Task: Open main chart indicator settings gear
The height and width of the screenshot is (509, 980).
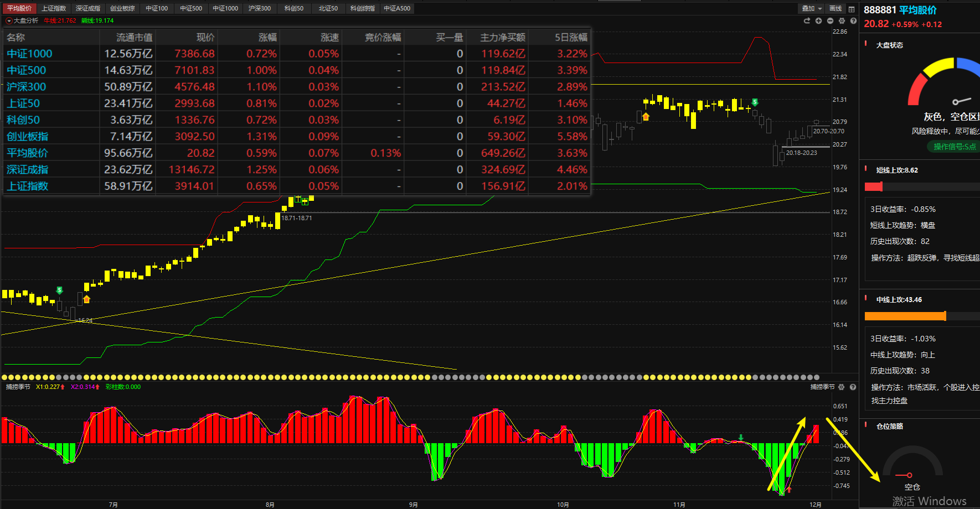Action: coord(842,21)
